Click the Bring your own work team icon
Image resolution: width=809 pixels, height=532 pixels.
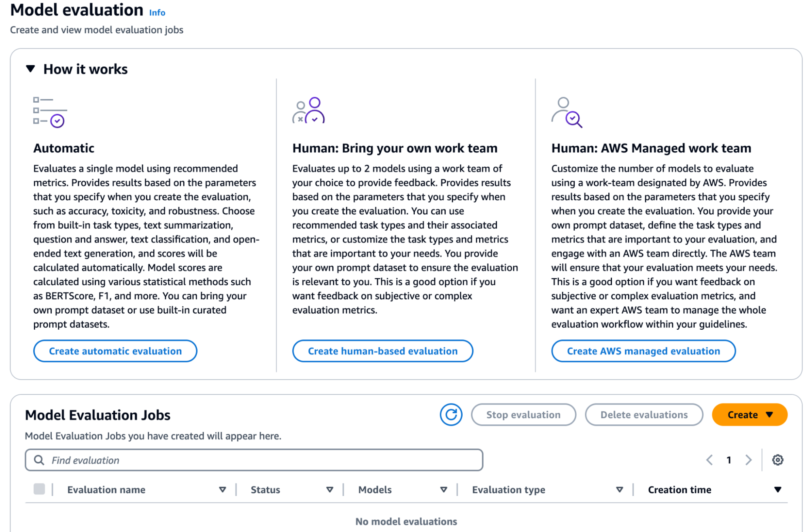tap(308, 110)
